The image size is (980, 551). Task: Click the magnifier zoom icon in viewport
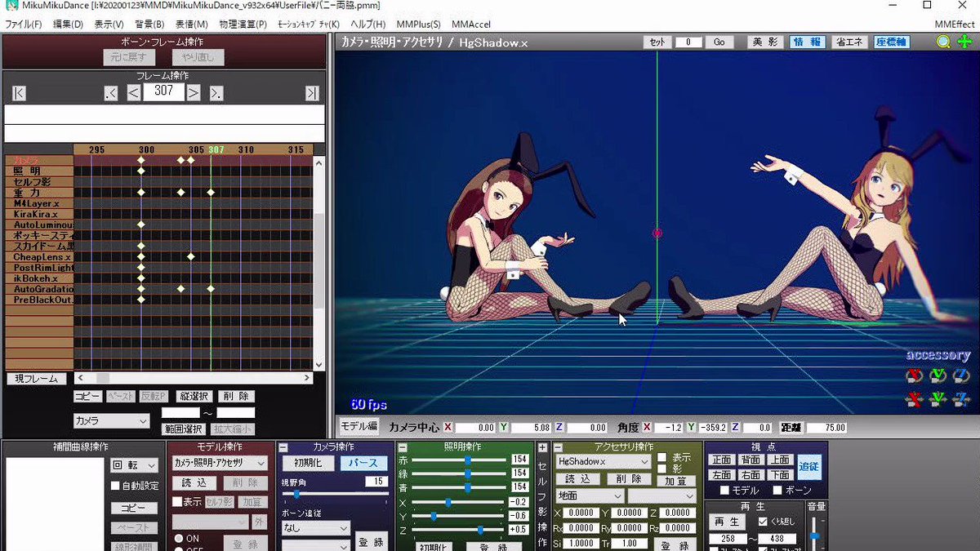tap(943, 42)
